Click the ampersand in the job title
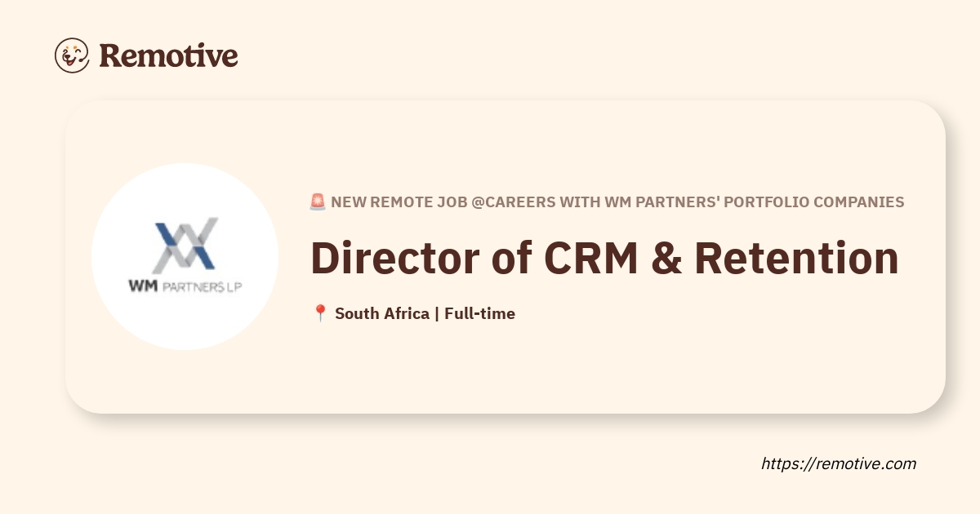Screen dimensions: 980x514 click(664, 257)
